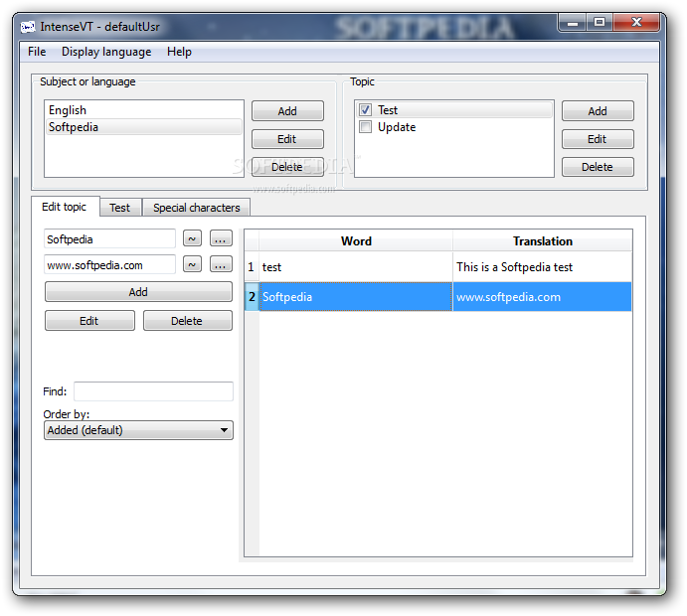Click Add in the Topic group

coord(598,111)
